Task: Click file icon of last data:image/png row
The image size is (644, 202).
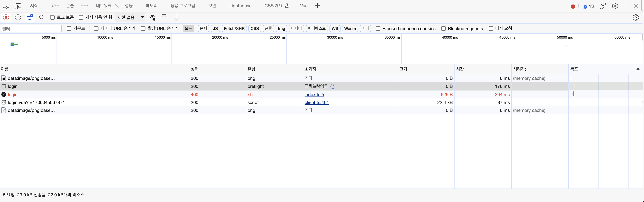Action: tap(4, 110)
